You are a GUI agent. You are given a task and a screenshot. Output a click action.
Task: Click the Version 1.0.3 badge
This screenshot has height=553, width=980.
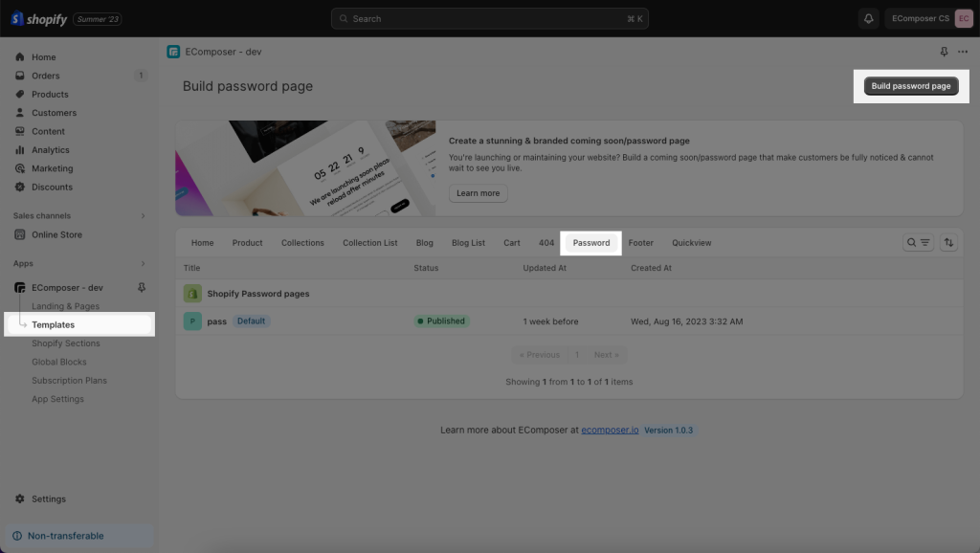668,430
